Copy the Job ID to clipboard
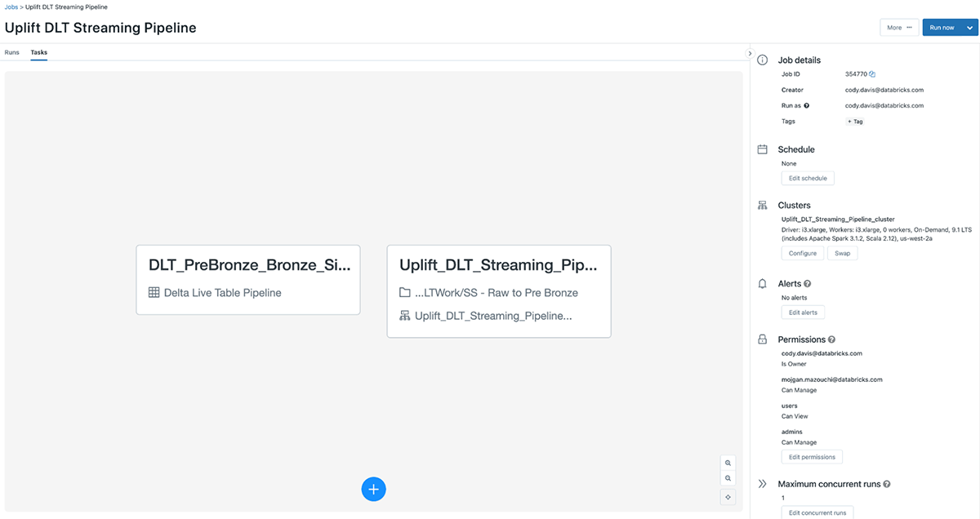980x519 pixels. point(872,74)
